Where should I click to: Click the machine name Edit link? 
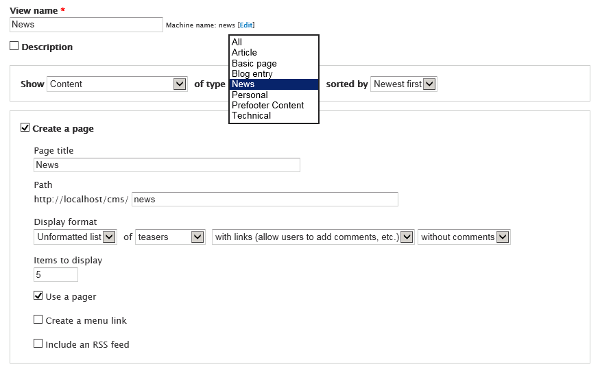[x=246, y=25]
